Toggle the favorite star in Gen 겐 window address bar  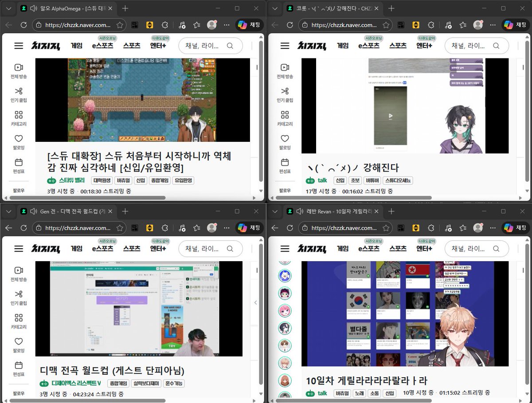click(x=120, y=228)
